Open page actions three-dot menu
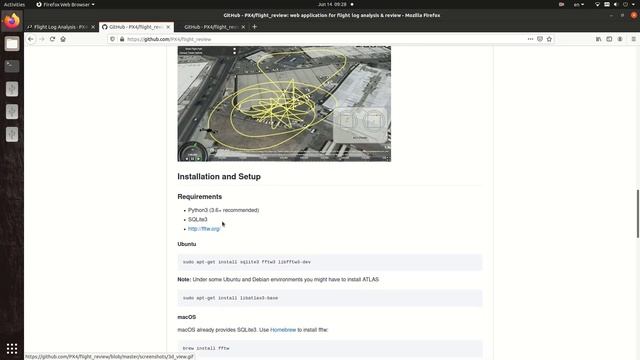The height and width of the screenshot is (360, 640). [530, 39]
